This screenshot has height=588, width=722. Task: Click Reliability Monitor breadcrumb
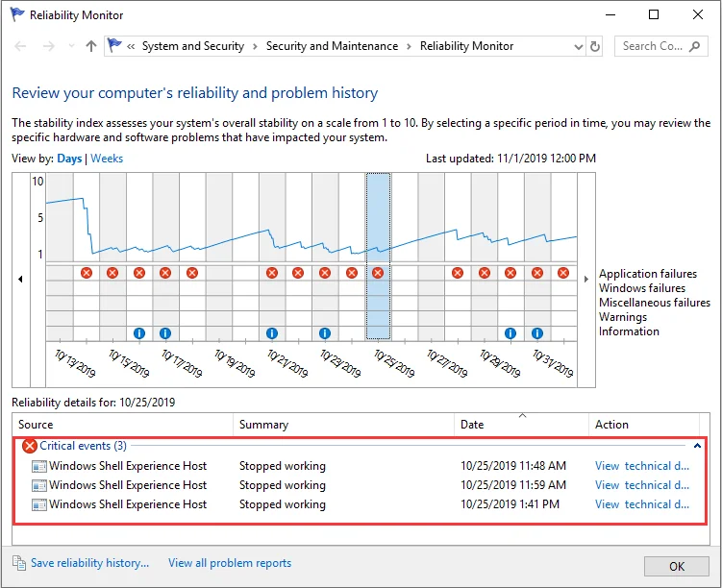(466, 46)
